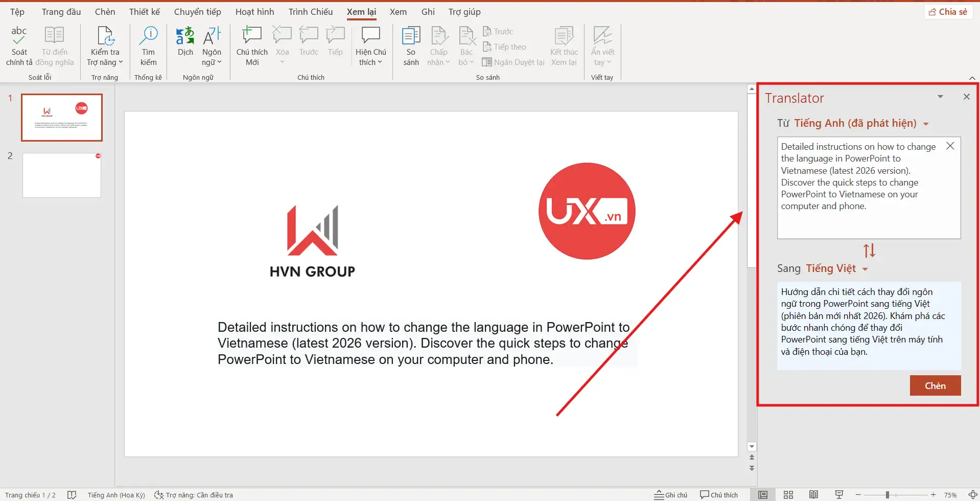Switch to Slide Sorter view in status bar

point(788,494)
